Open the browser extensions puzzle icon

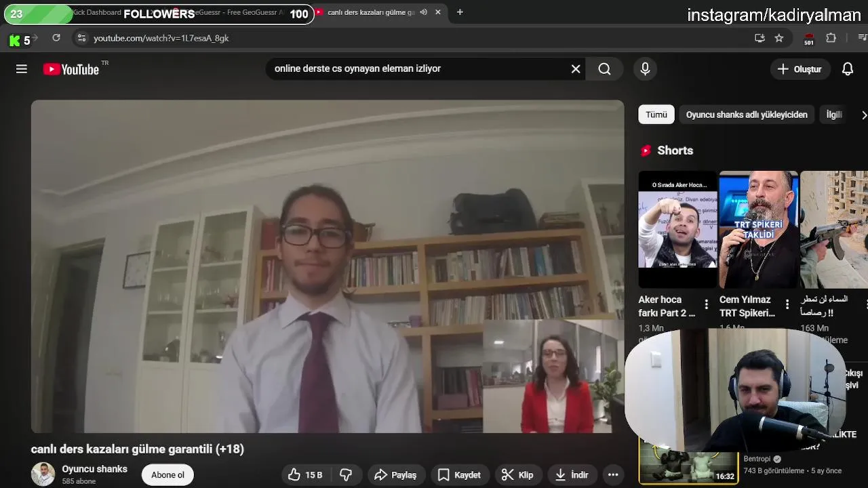(x=831, y=39)
